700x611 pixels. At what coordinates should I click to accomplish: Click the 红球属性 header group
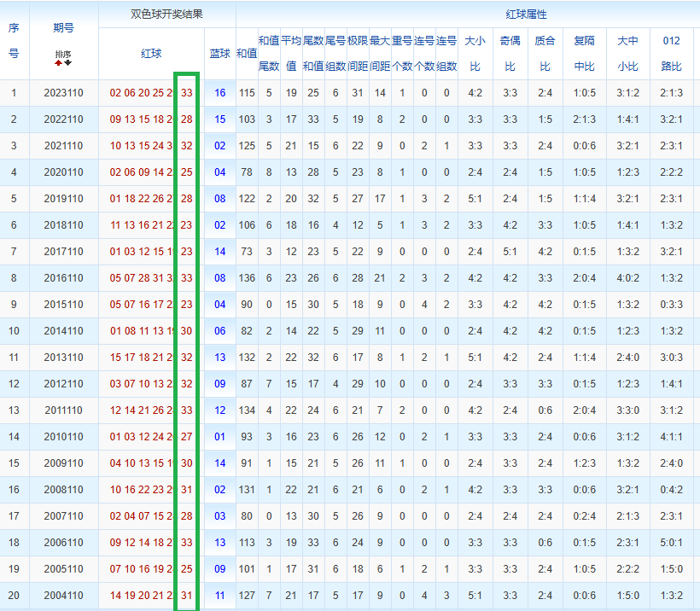click(x=526, y=15)
